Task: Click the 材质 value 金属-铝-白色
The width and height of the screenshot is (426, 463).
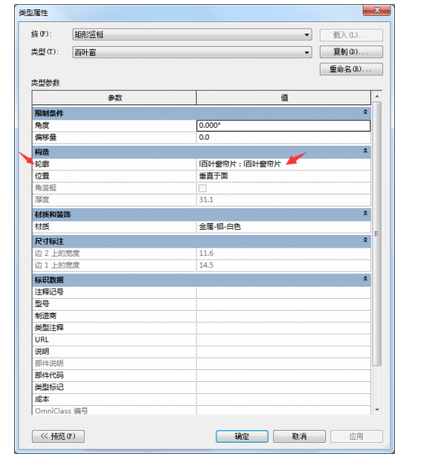Action: 283,227
